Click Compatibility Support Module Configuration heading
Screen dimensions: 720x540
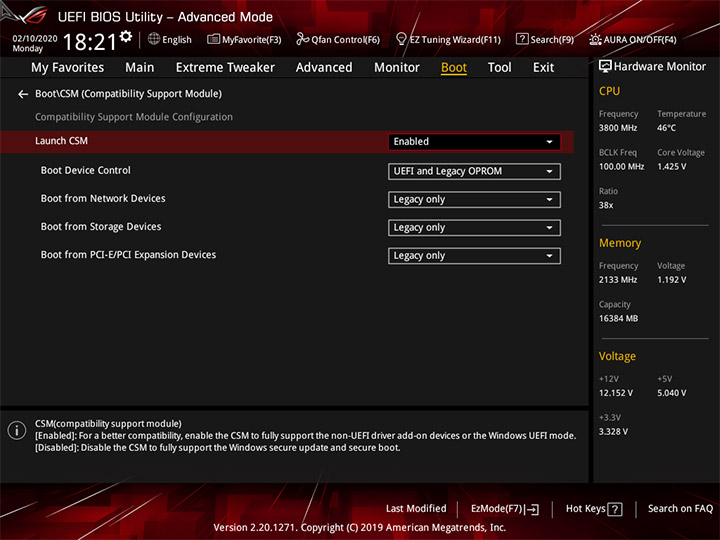tap(134, 117)
